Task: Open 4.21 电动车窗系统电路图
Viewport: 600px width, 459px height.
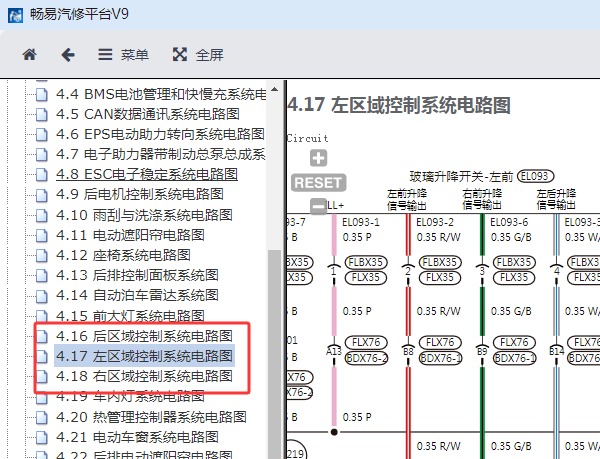Action: [x=137, y=437]
